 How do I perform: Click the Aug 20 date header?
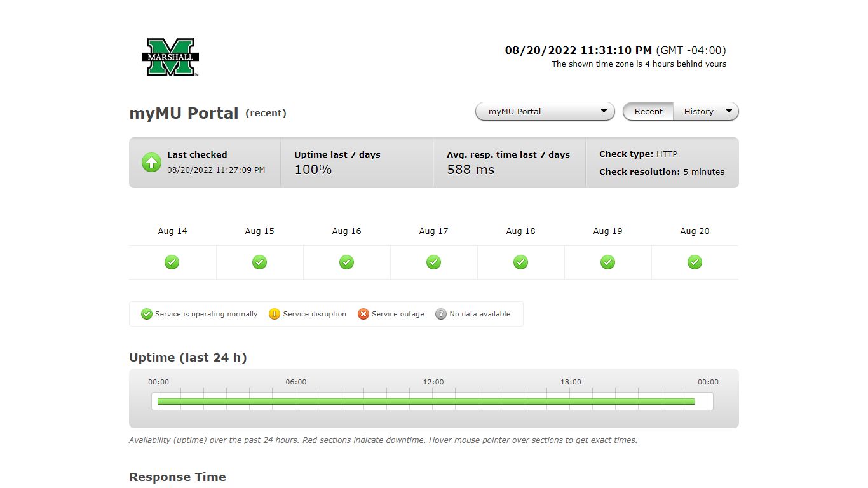695,231
